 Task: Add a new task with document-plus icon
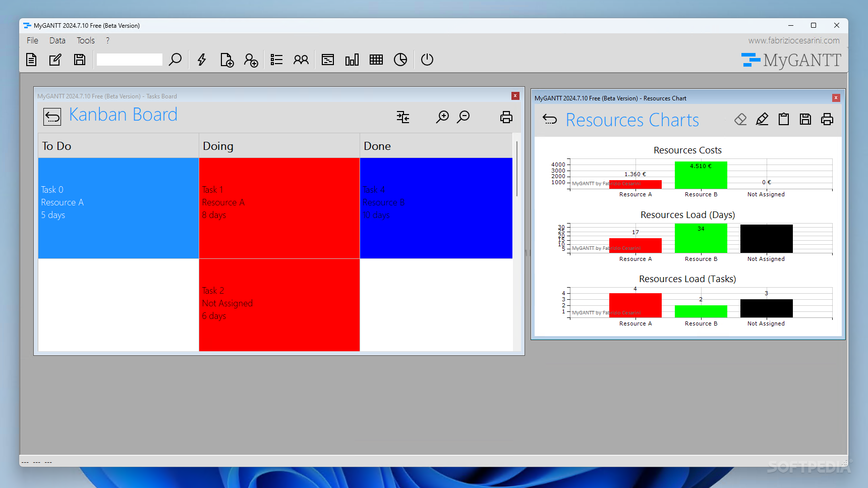(227, 60)
